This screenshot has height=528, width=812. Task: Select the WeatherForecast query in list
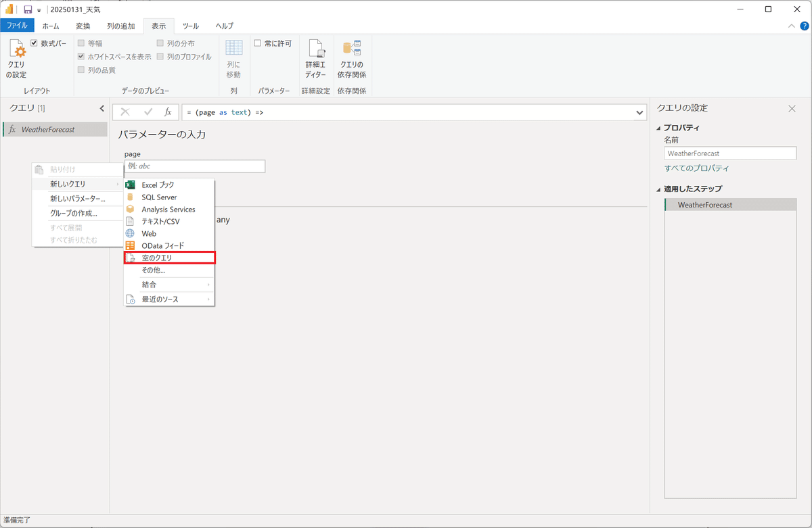coord(55,129)
